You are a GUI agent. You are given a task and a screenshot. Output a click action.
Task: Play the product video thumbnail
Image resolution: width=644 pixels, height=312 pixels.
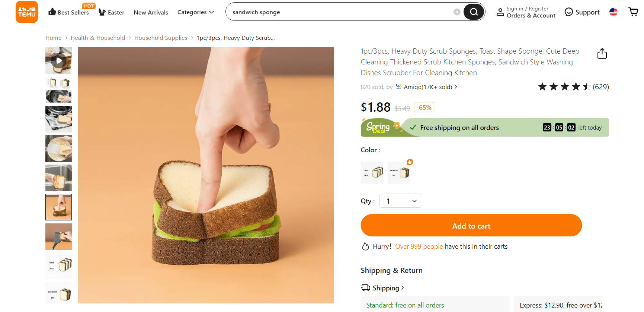click(x=58, y=60)
